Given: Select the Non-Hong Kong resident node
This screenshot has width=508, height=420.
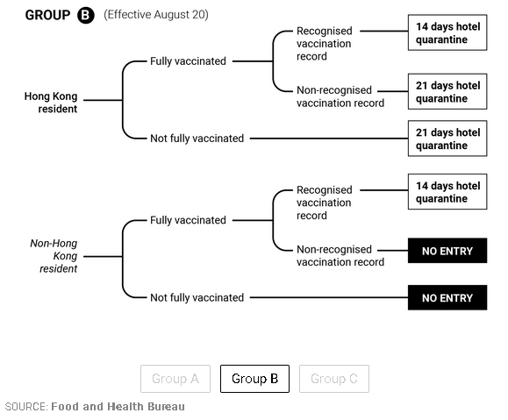Looking at the screenshot, I should 54,256.
